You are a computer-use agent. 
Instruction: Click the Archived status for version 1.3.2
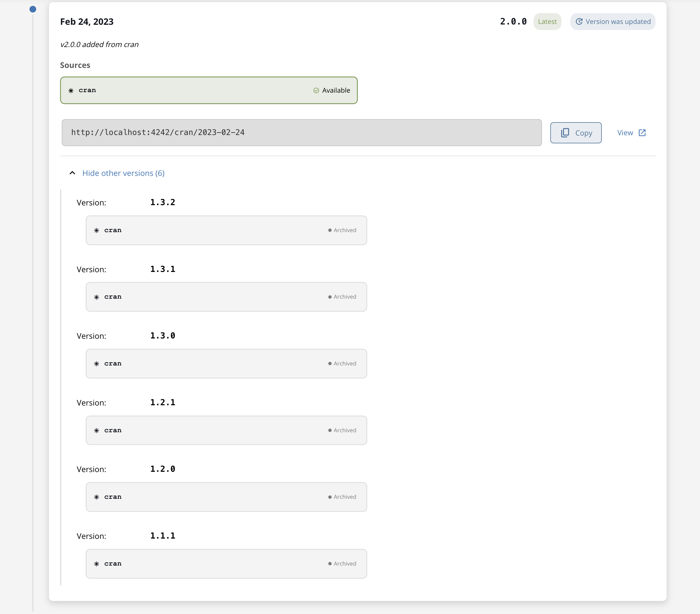[x=342, y=230]
